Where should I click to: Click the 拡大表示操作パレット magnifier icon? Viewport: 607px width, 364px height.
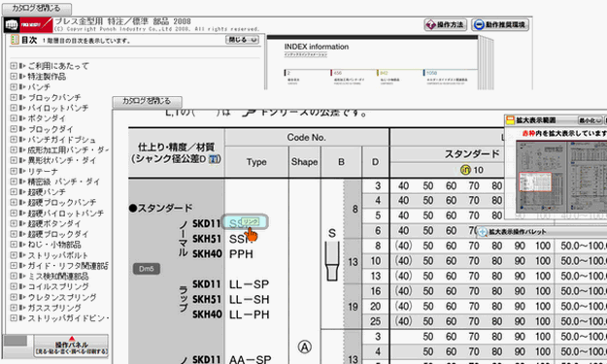[x=483, y=232]
